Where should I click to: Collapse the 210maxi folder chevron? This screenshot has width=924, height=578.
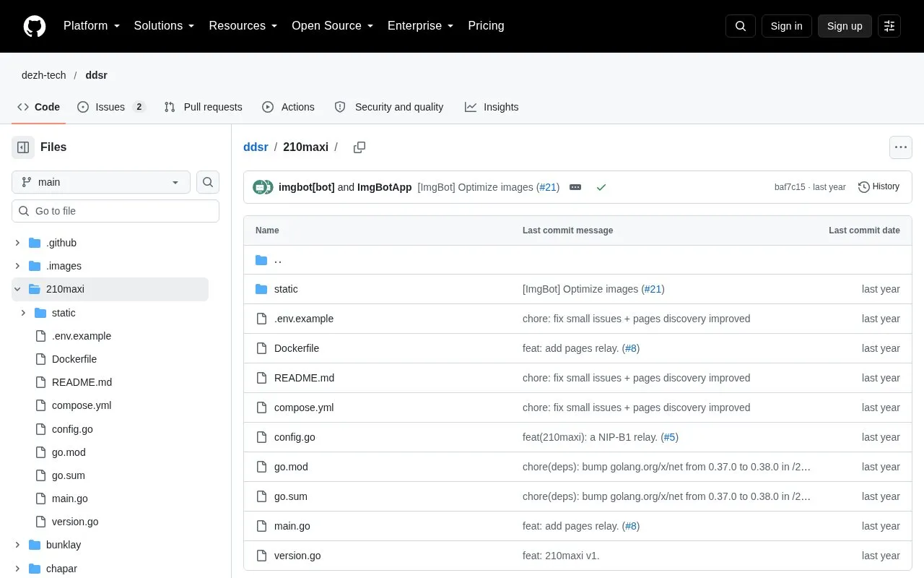click(17, 289)
